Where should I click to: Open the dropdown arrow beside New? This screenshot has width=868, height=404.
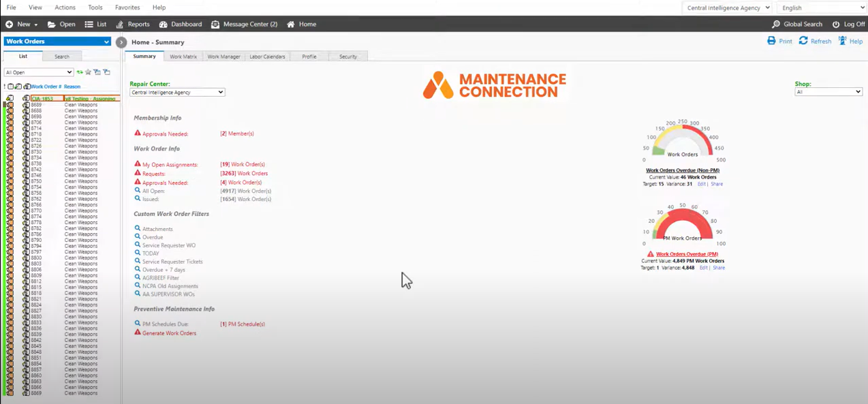coord(35,25)
